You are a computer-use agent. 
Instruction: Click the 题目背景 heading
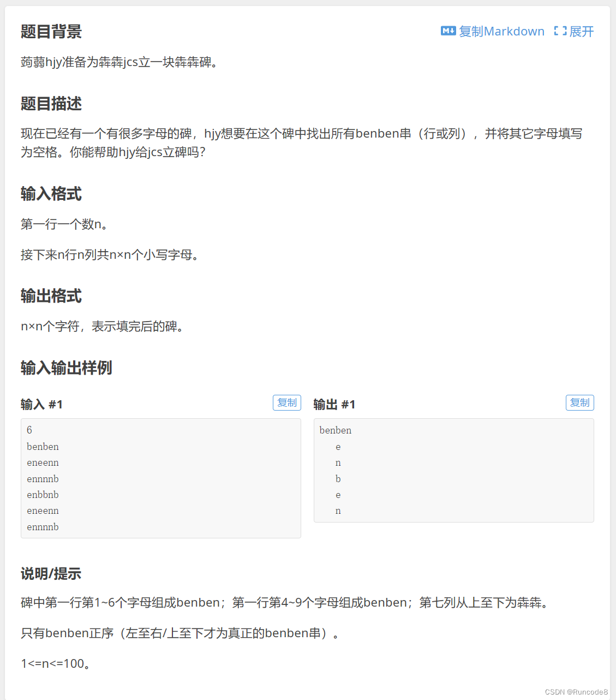coord(51,32)
